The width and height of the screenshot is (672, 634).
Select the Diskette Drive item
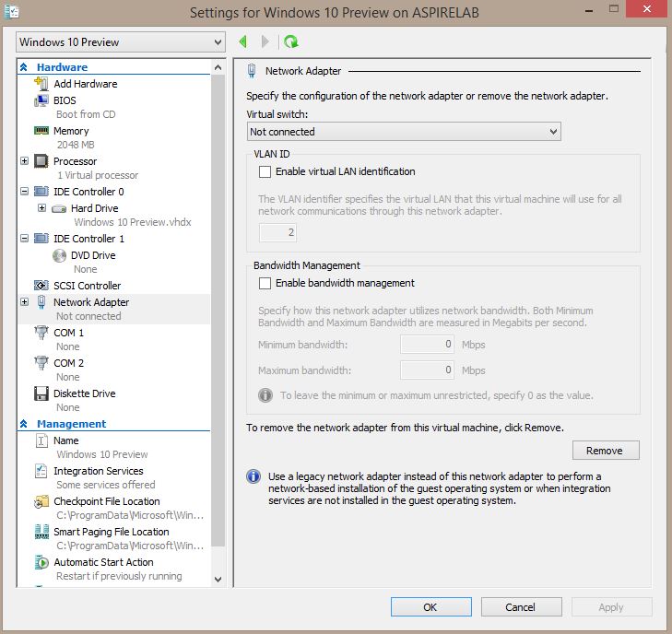tap(85, 393)
